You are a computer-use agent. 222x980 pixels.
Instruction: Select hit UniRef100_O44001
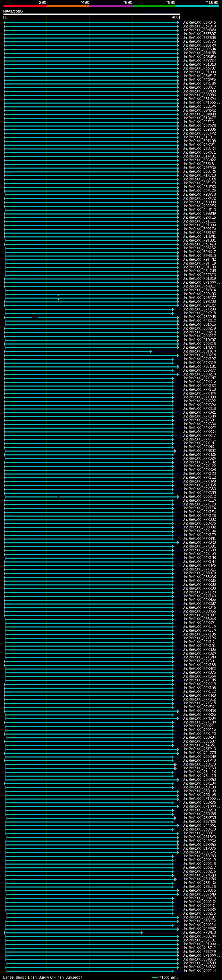pyautogui.click(x=199, y=826)
